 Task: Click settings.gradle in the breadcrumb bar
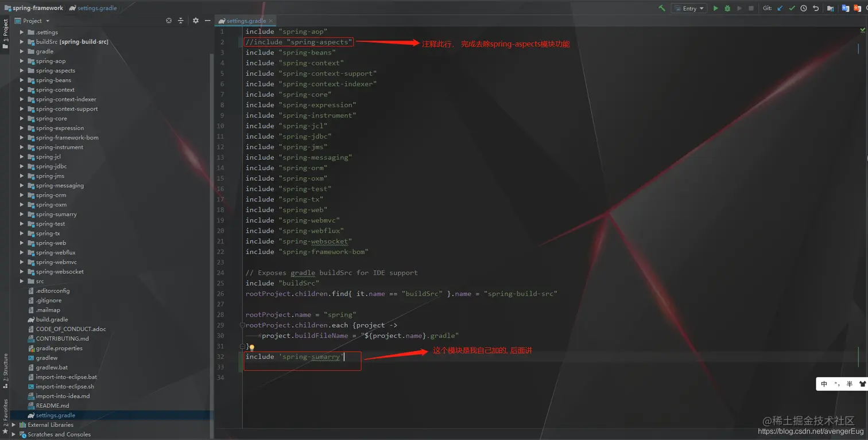click(96, 8)
